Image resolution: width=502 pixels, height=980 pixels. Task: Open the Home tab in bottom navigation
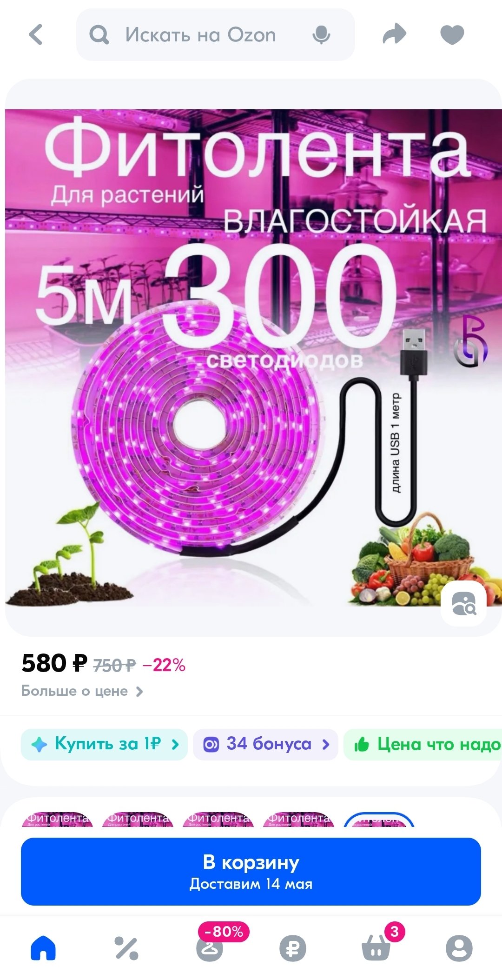coord(43,947)
